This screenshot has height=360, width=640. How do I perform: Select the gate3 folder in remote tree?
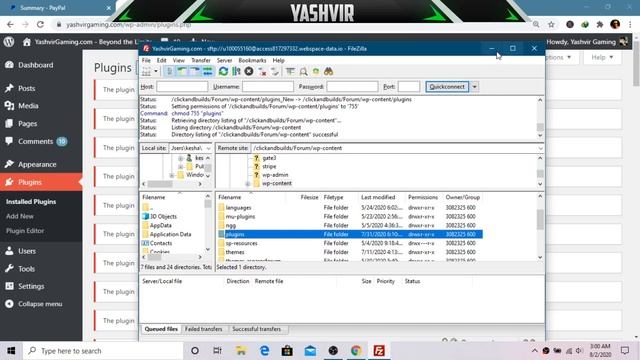(269, 158)
